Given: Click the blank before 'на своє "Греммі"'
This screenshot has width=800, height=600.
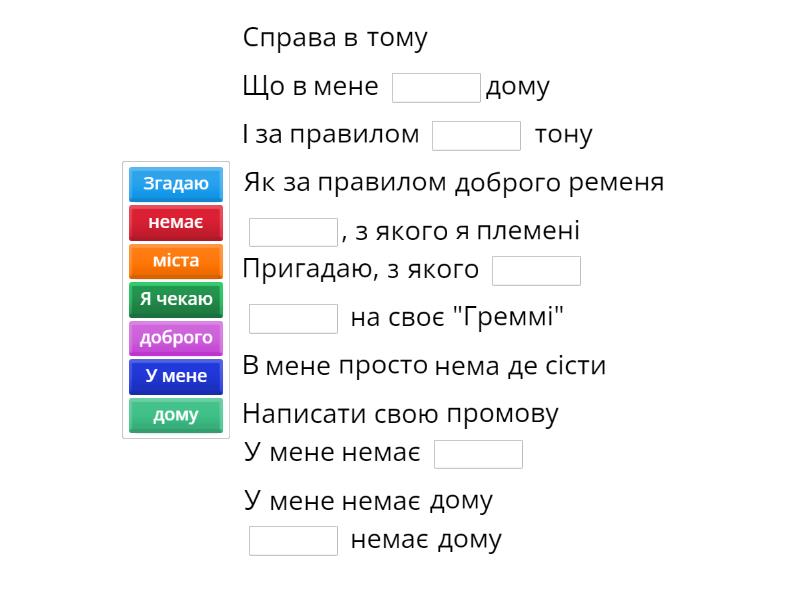Looking at the screenshot, I should click(x=293, y=319).
